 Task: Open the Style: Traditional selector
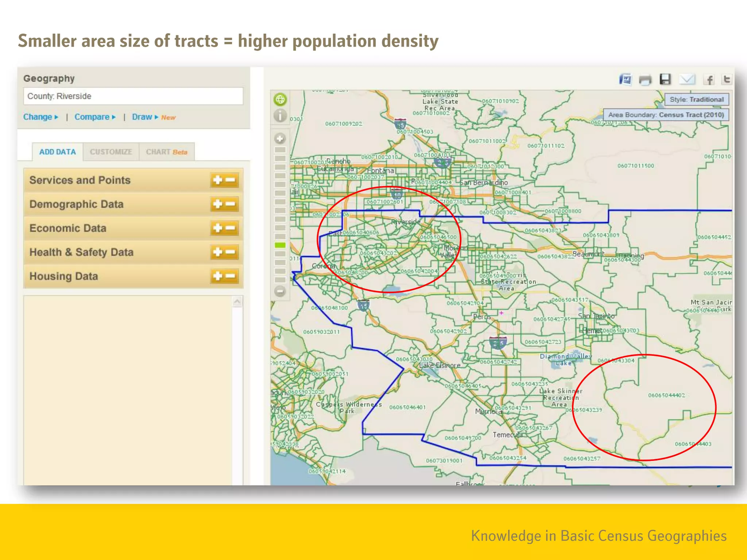(696, 100)
